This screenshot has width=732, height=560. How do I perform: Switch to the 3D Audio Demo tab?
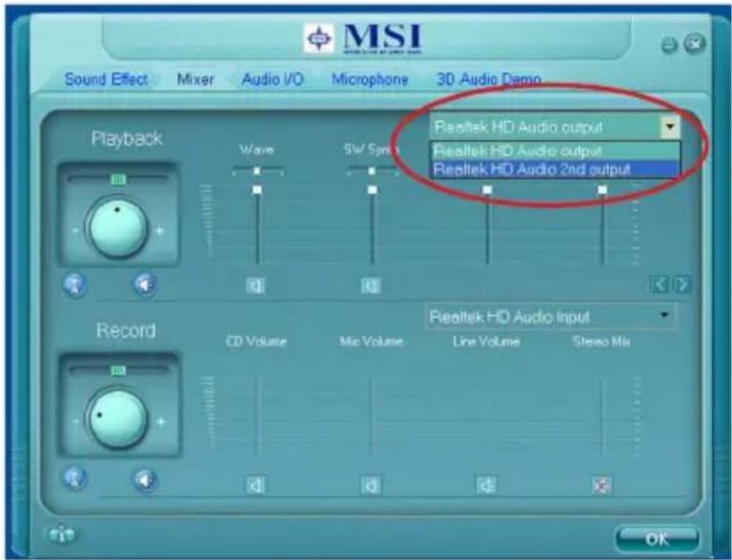point(488,79)
